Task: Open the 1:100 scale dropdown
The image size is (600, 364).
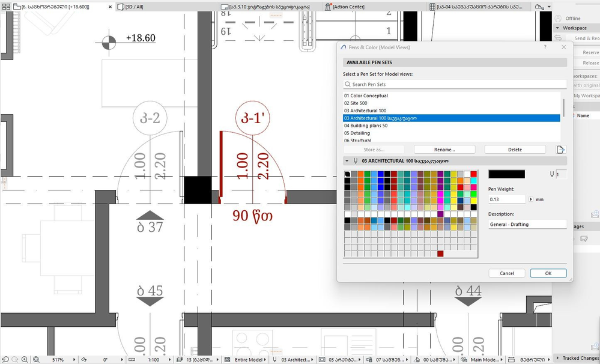Action: [x=169, y=360]
